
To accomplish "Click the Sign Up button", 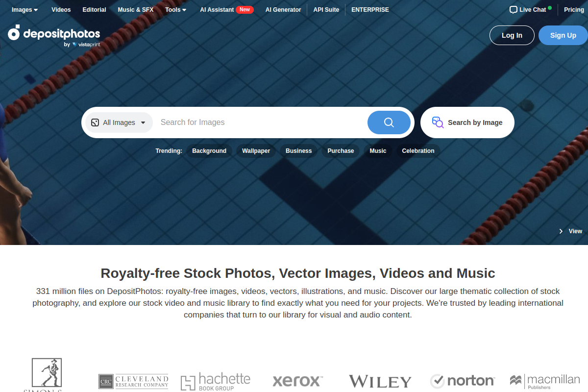I will click(563, 35).
